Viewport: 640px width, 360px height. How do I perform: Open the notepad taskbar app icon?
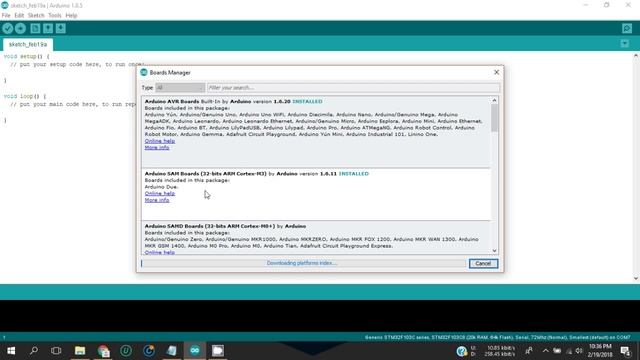pyautogui.click(x=172, y=351)
